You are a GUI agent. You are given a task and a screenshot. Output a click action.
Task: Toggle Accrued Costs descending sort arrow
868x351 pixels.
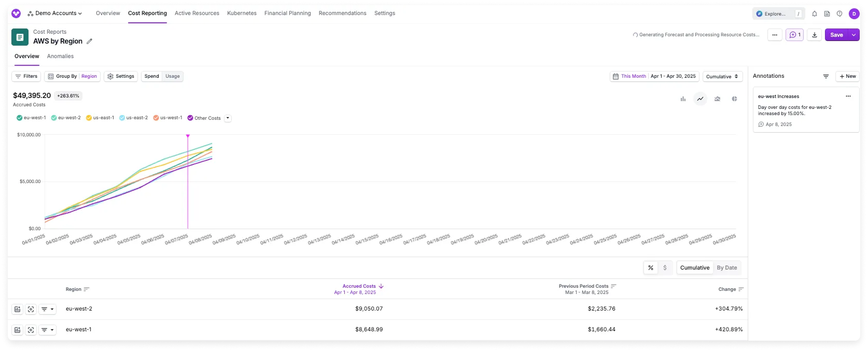pos(381,286)
